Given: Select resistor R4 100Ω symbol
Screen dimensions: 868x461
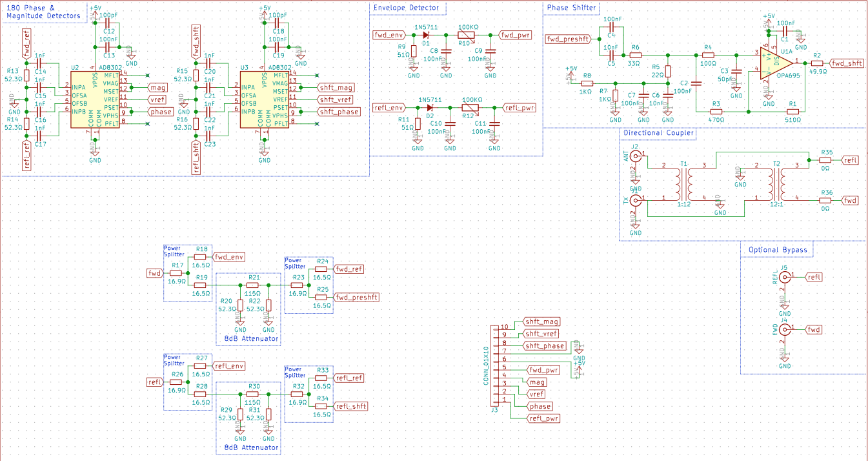Looking at the screenshot, I should pos(708,56).
